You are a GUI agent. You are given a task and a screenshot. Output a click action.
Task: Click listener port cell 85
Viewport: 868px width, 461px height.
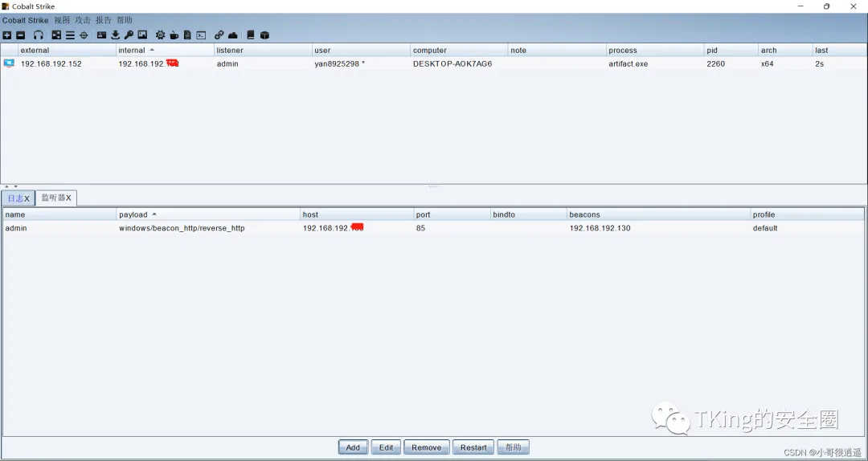420,228
